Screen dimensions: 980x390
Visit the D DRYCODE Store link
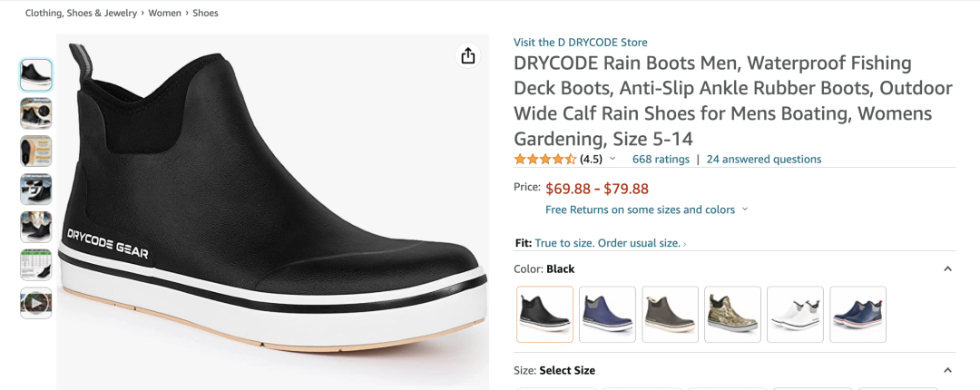point(580,43)
